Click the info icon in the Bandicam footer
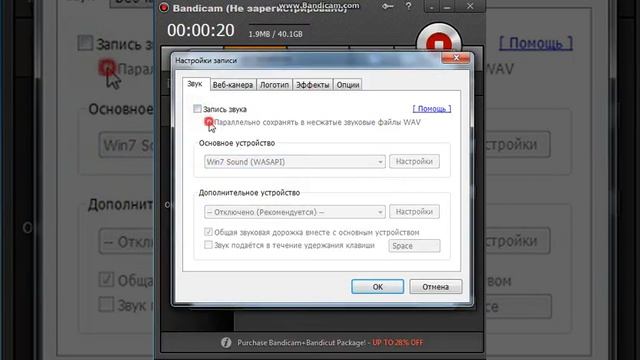This screenshot has height=360, width=640. coord(226,342)
